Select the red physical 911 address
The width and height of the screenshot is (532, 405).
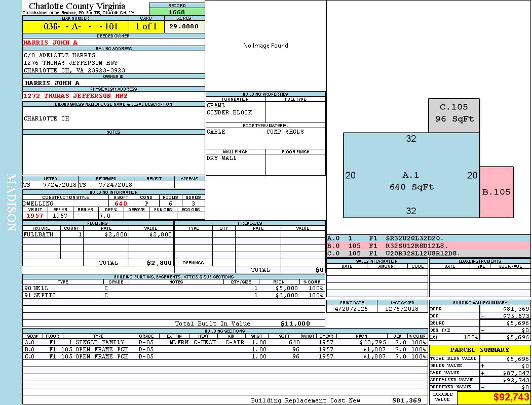(75, 95)
